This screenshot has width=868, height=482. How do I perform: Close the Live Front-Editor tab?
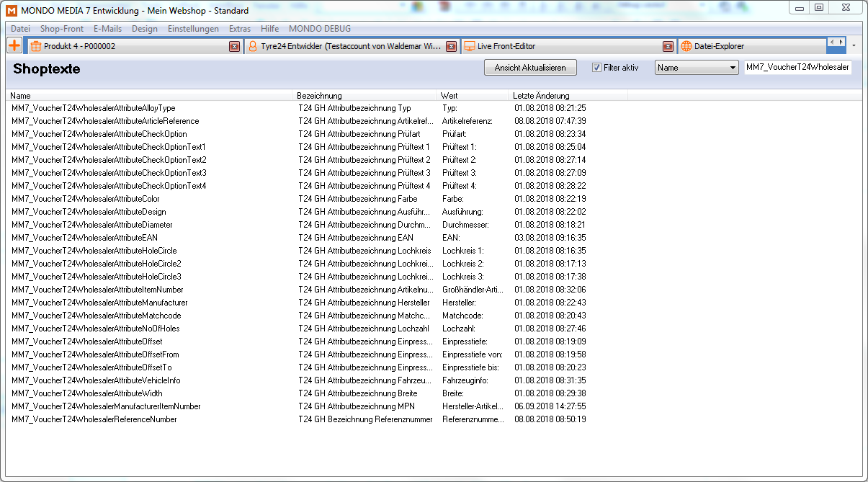668,46
